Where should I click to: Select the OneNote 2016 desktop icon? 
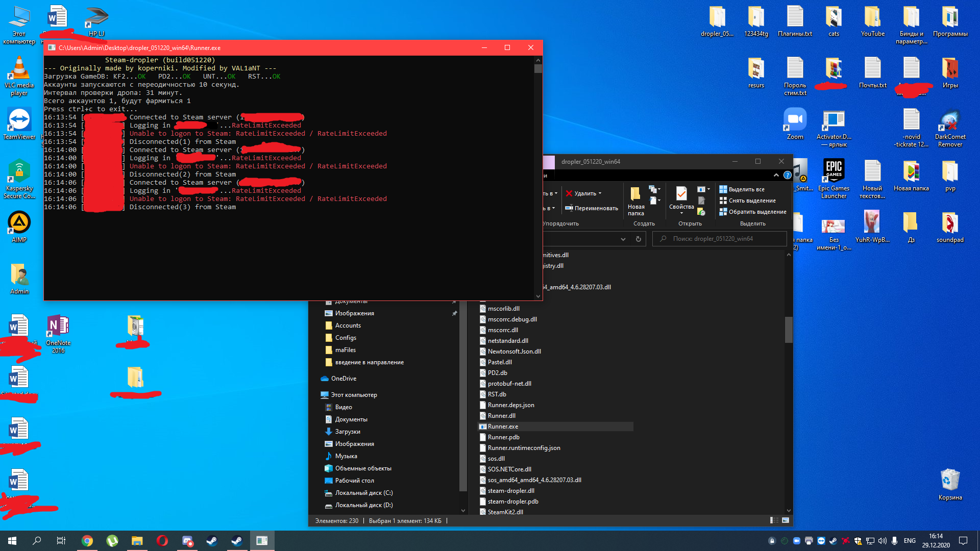click(58, 334)
